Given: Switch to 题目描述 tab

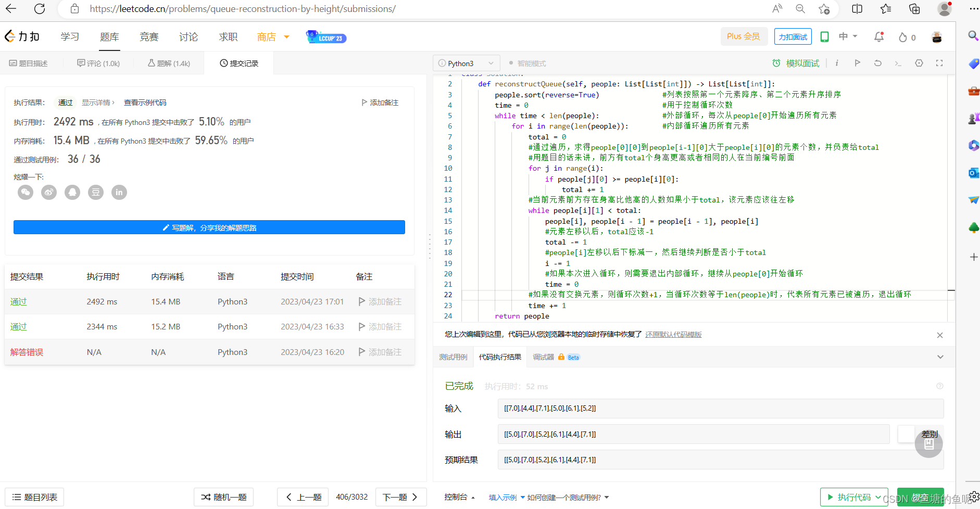Looking at the screenshot, I should click(28, 63).
